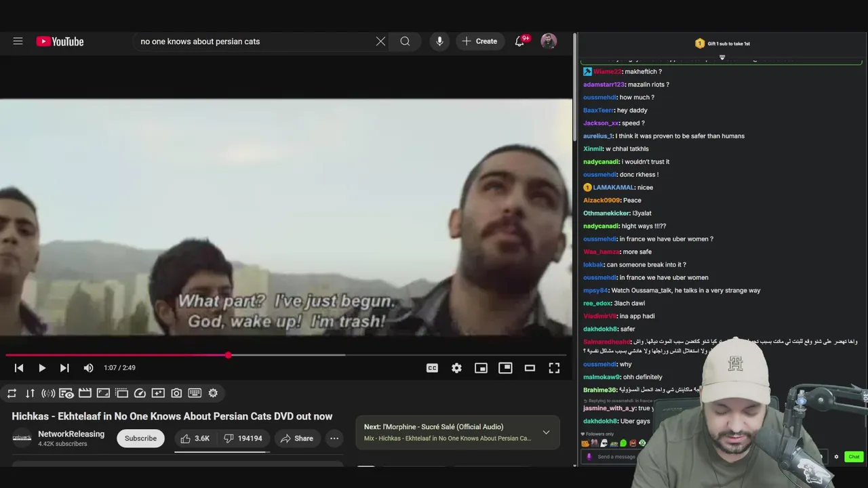The image size is (868, 488).
Task: Click username Othmanekicker in chat
Action: [606, 213]
